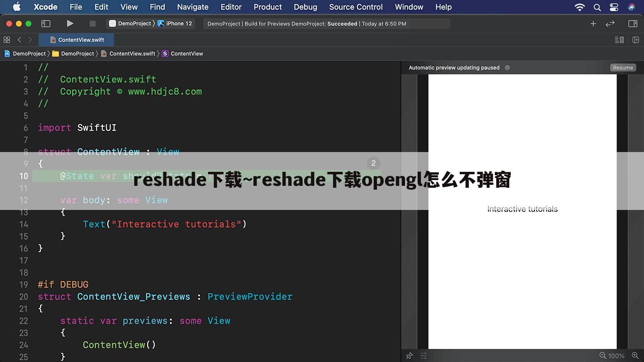The height and width of the screenshot is (362, 644).
Task: Click the preview paused info icon
Action: [x=507, y=68]
